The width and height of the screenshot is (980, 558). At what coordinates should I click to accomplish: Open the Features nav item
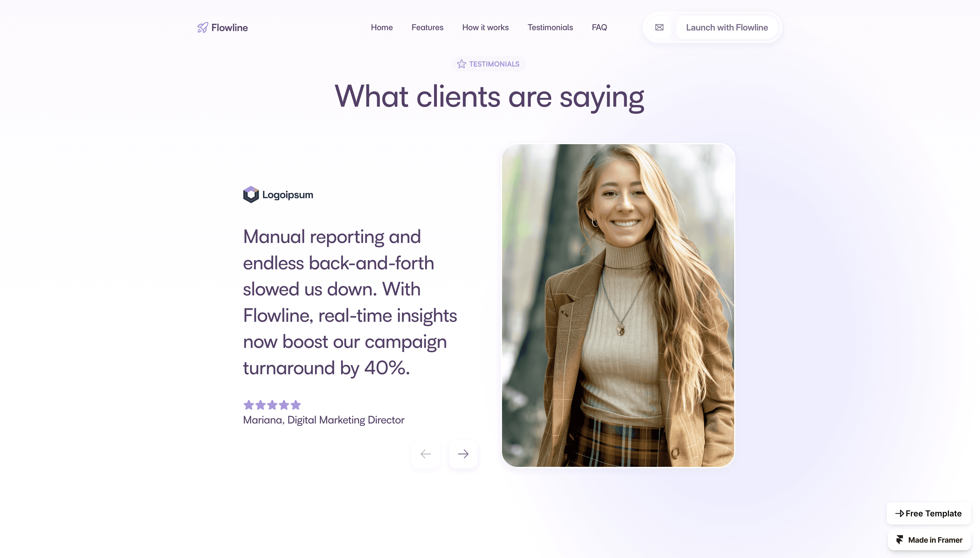pyautogui.click(x=427, y=28)
